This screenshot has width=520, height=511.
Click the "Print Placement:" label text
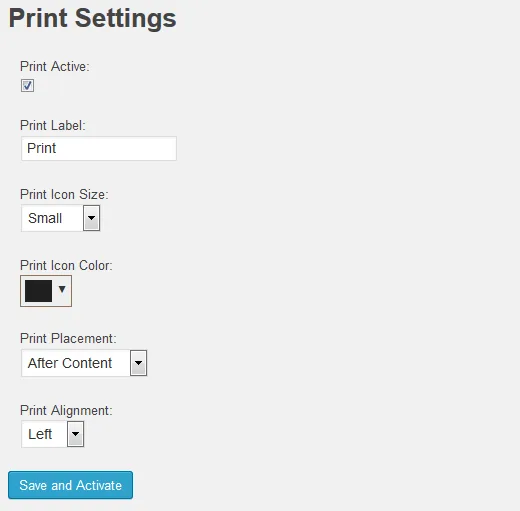(68, 339)
